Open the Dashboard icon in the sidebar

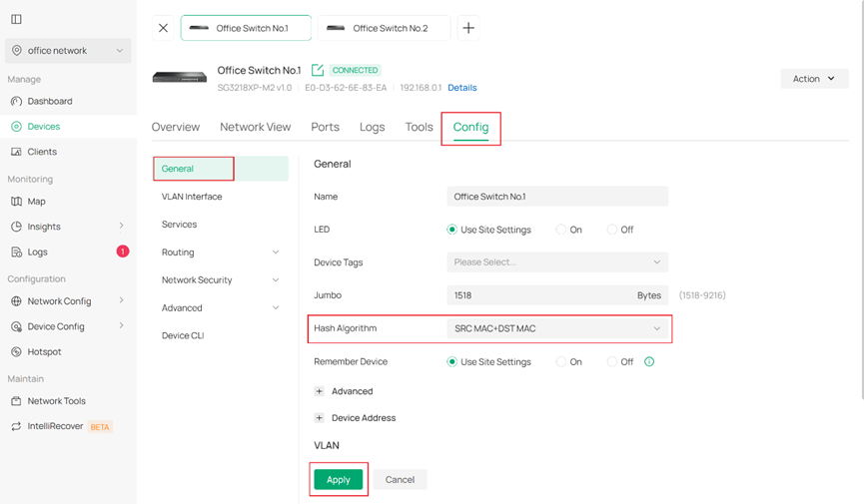[17, 102]
